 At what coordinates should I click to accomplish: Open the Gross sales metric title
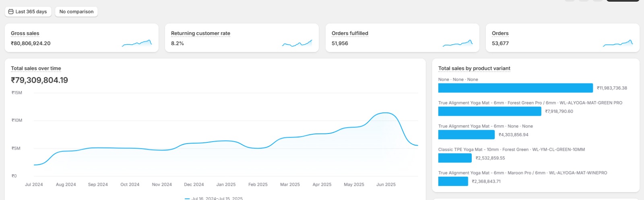pyautogui.click(x=25, y=33)
